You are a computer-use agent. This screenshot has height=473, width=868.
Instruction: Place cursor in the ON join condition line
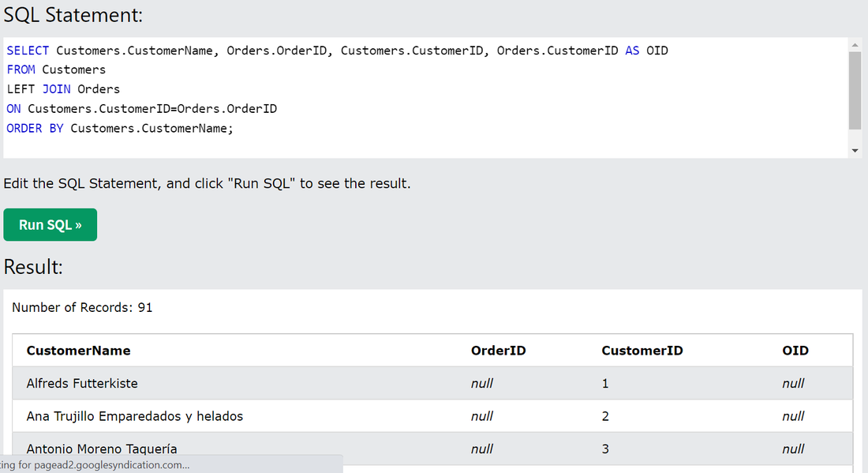(142, 109)
